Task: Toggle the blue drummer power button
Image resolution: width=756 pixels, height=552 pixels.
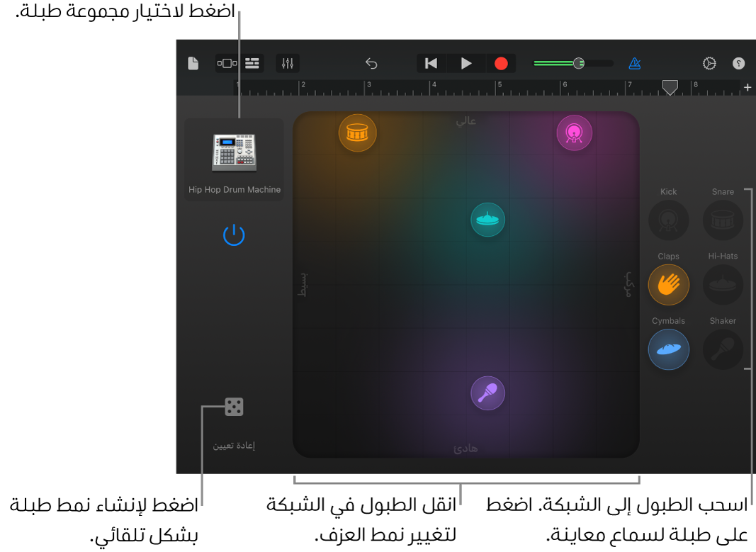Action: pos(234,235)
